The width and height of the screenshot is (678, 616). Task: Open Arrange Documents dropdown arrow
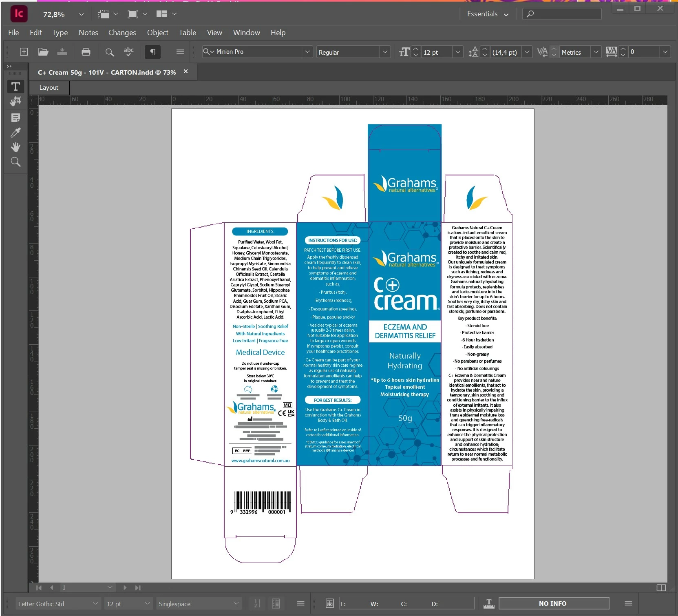[174, 14]
